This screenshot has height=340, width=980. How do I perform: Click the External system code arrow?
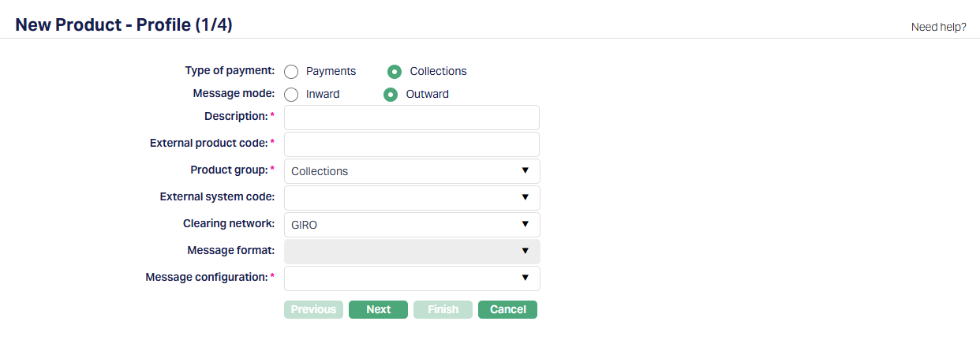pyautogui.click(x=526, y=198)
